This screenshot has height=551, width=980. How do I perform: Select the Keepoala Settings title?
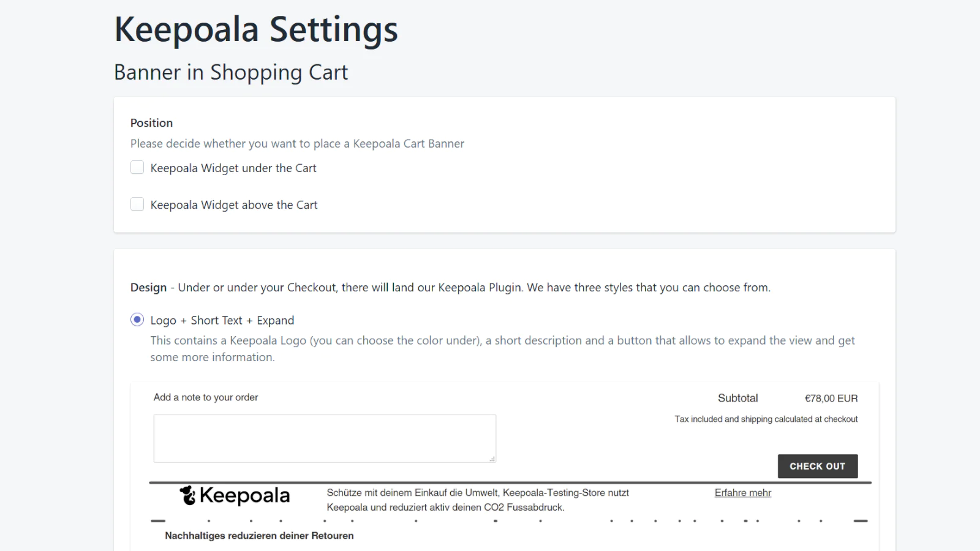pyautogui.click(x=255, y=29)
